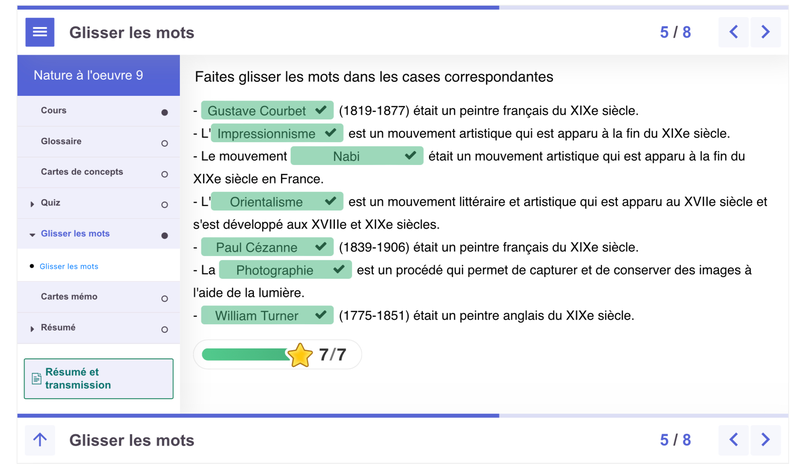Collapse the Glisser les mots section

click(32, 235)
